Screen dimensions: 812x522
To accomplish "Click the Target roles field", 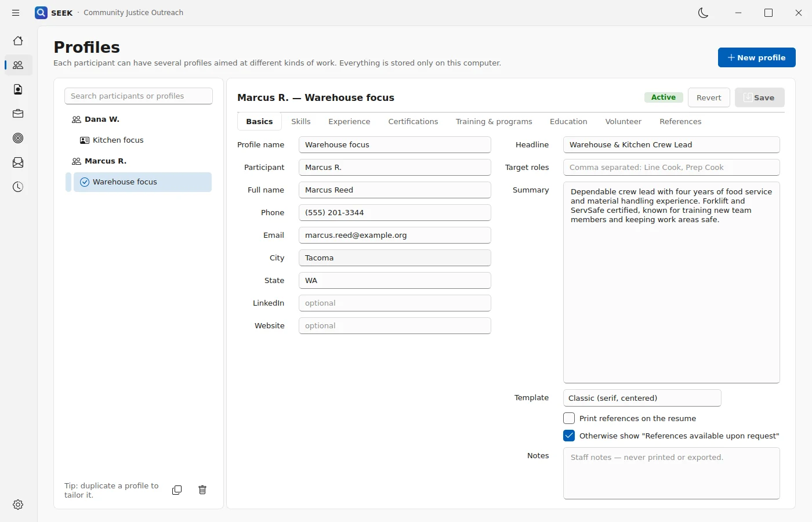I will pos(672,167).
